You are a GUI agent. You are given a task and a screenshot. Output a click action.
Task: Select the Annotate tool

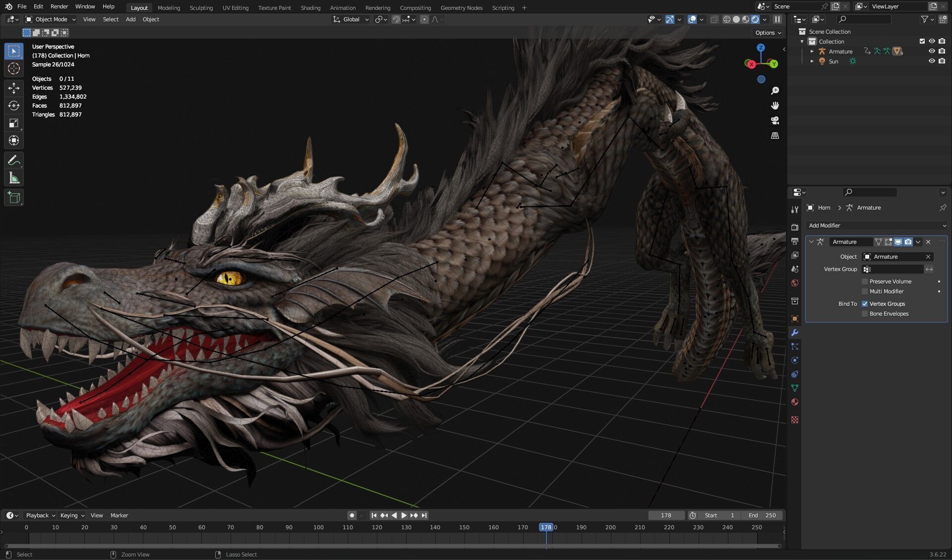(14, 161)
